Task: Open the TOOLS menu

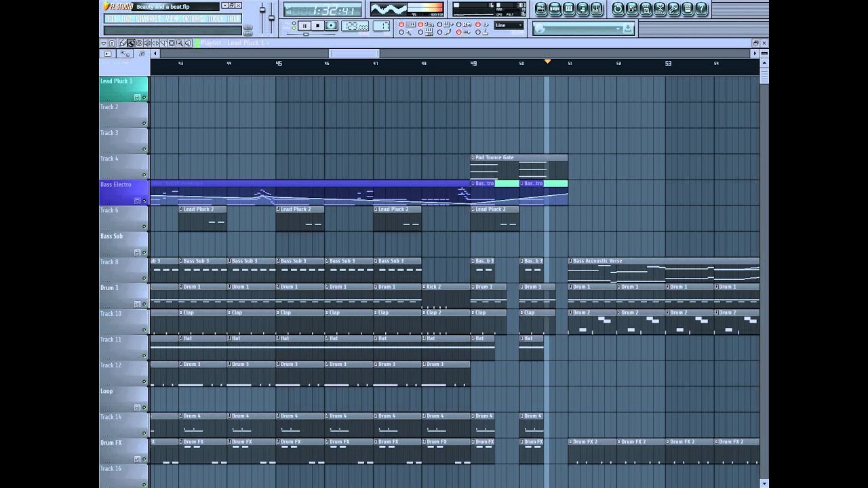Action: click(x=214, y=19)
